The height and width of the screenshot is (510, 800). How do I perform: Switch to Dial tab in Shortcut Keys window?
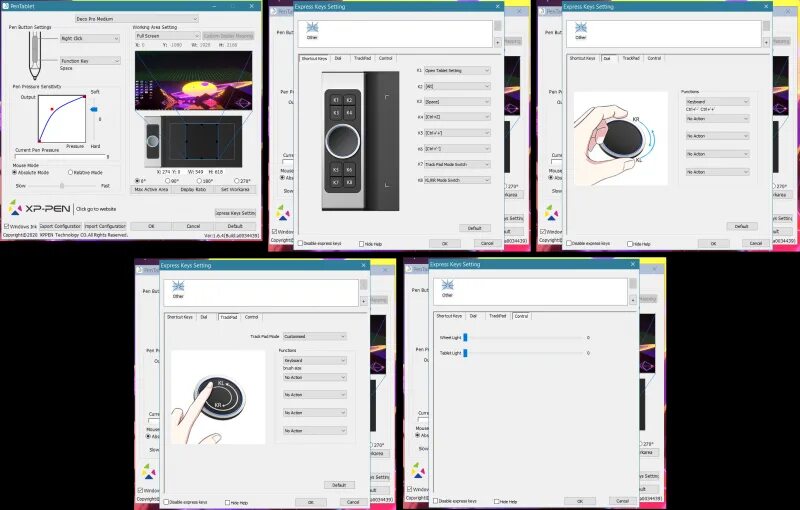338,58
